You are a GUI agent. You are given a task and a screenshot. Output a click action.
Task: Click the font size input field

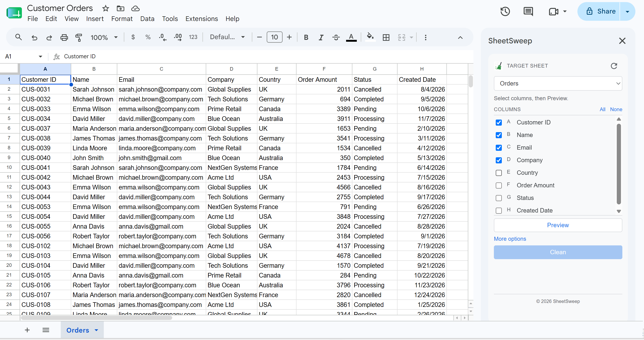coord(274,37)
